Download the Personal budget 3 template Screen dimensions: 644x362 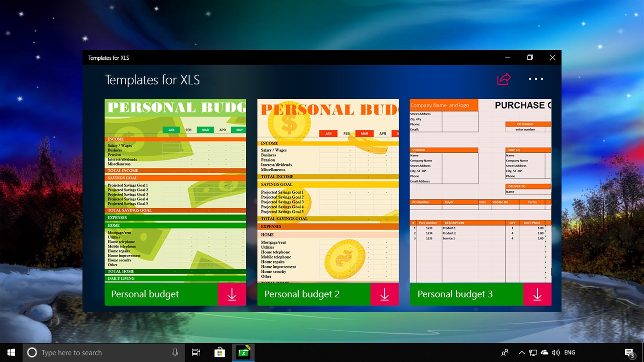click(x=537, y=294)
